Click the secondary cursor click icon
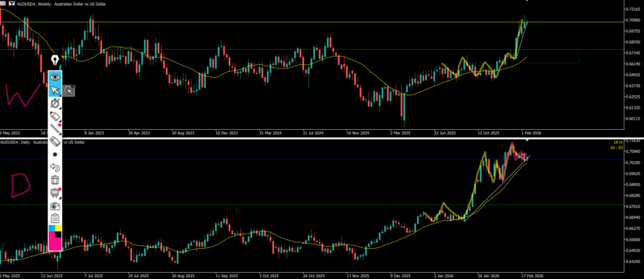The height and width of the screenshot is (279, 644). [x=69, y=91]
